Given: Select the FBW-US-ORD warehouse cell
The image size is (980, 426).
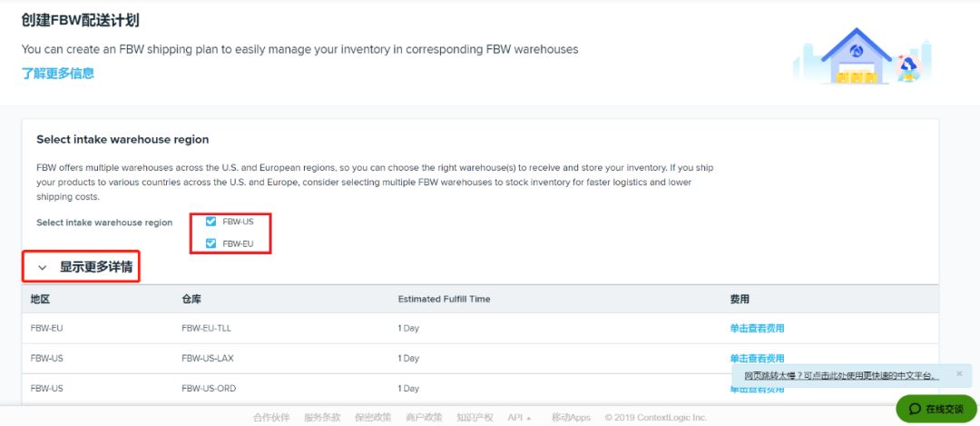Looking at the screenshot, I should pyautogui.click(x=209, y=389).
